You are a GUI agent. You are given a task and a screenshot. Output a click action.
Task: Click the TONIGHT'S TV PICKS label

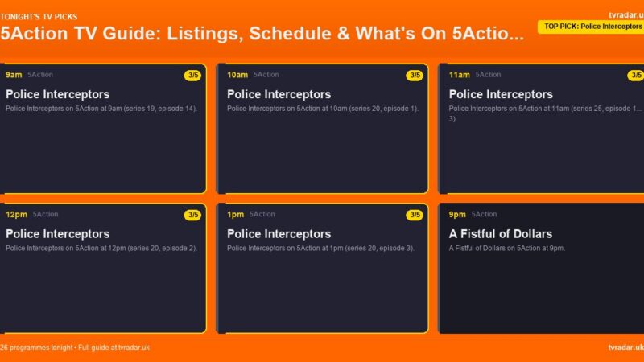(39, 17)
